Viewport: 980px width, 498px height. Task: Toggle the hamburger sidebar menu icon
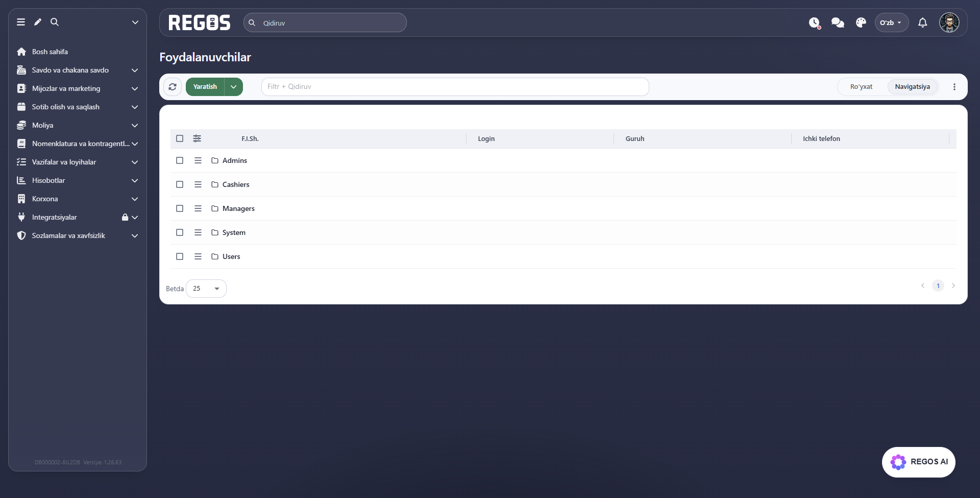coord(21,22)
